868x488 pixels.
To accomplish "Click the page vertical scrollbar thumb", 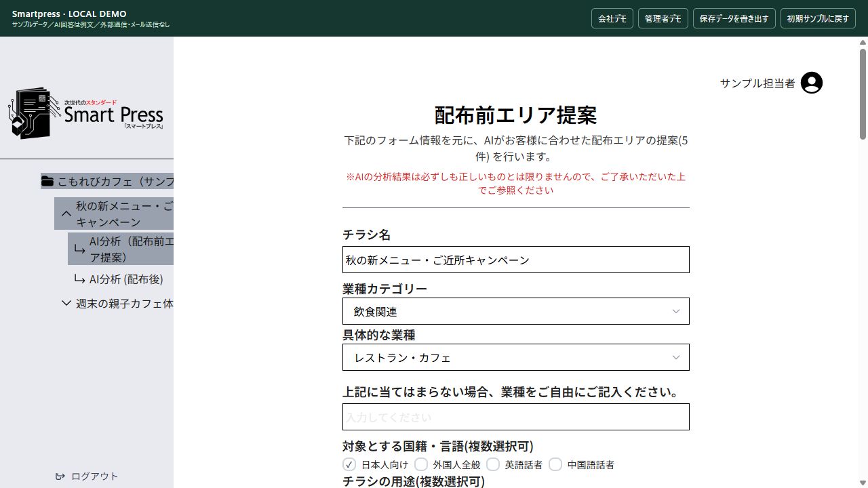I will tap(863, 94).
